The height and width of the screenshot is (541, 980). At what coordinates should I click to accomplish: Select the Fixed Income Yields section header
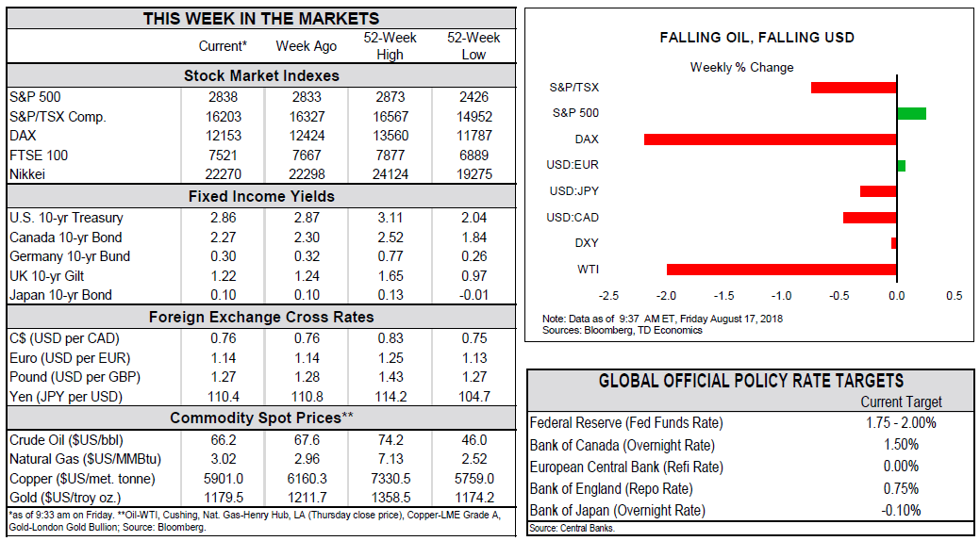click(261, 196)
